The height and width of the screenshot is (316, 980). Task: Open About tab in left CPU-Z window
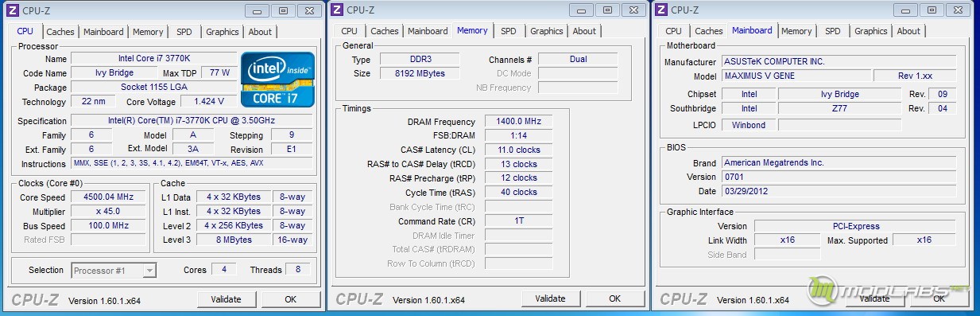coord(260,32)
